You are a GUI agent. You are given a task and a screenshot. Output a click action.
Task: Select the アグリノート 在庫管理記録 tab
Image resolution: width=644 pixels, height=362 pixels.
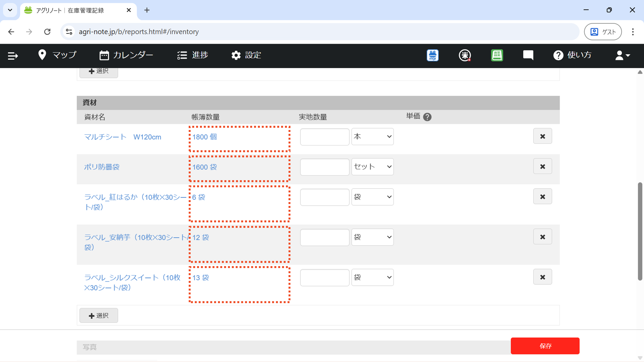[x=78, y=10]
